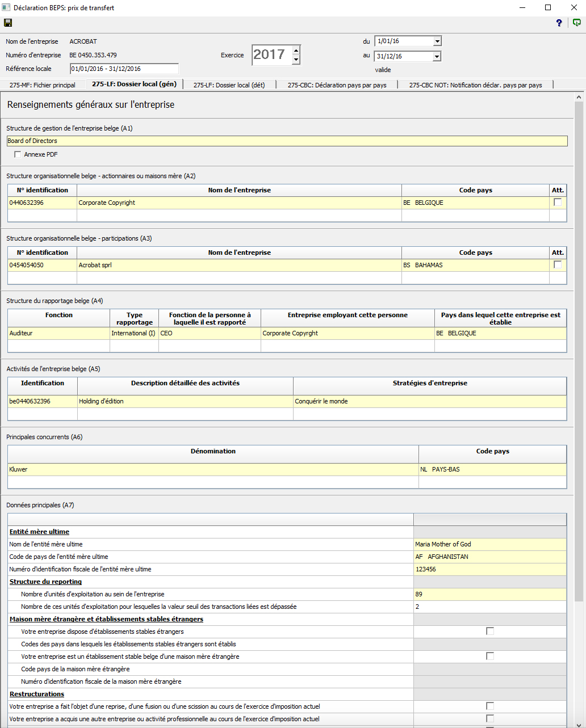Select the 'AF AFGHANISTAN' country value
This screenshot has width=586, height=728.
coord(490,557)
